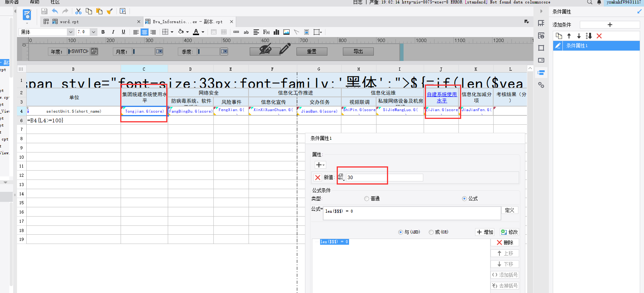
Task: Insert a sub-report element
Action: [307, 32]
